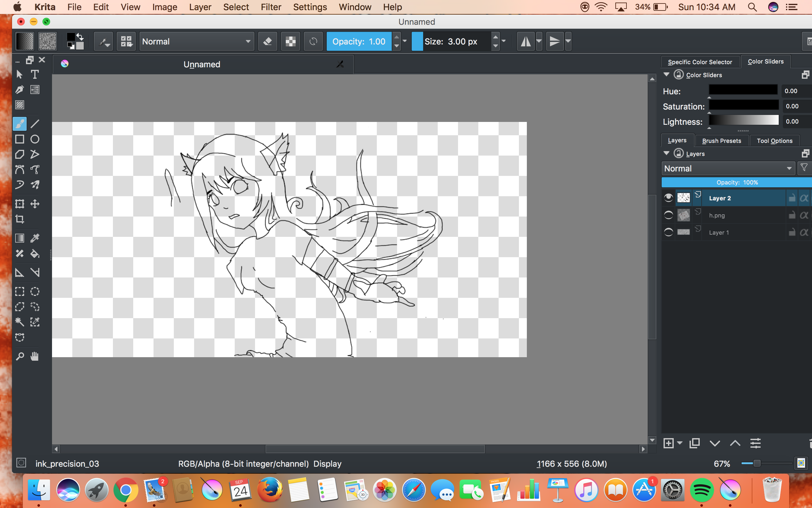Open layer properties button
This screenshot has height=508, width=812.
(755, 443)
